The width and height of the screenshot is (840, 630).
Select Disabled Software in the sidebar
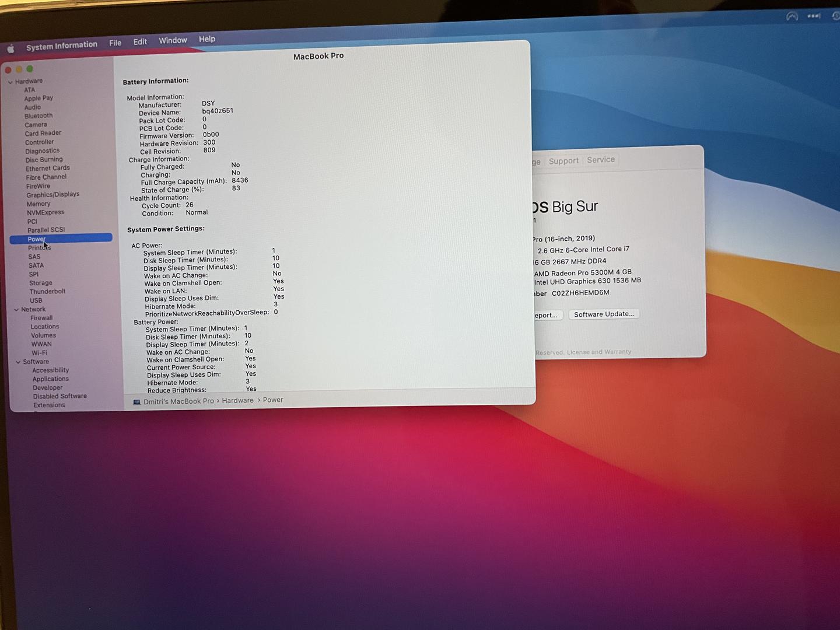tap(60, 396)
